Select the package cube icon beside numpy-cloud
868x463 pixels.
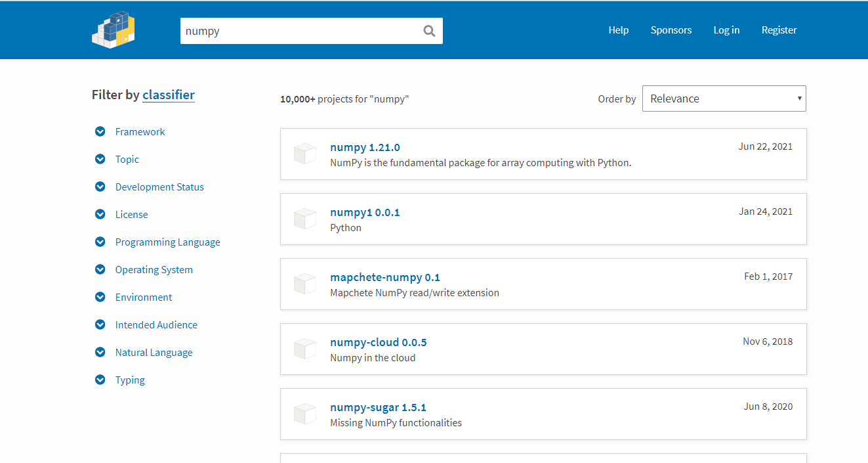pos(305,349)
